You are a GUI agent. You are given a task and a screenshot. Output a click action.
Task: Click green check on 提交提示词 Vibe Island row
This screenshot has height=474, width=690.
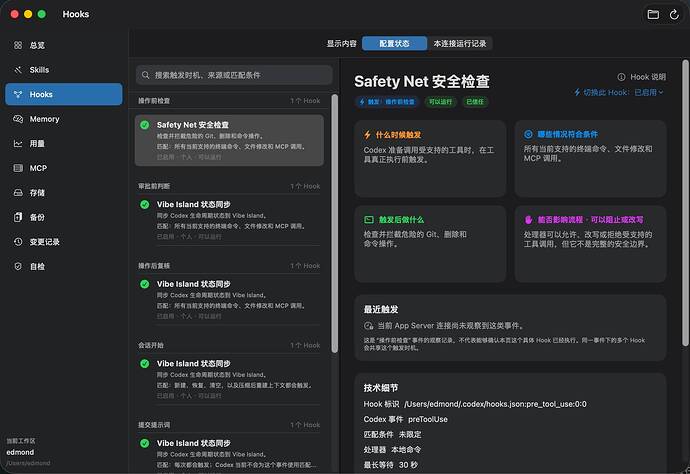(144, 443)
